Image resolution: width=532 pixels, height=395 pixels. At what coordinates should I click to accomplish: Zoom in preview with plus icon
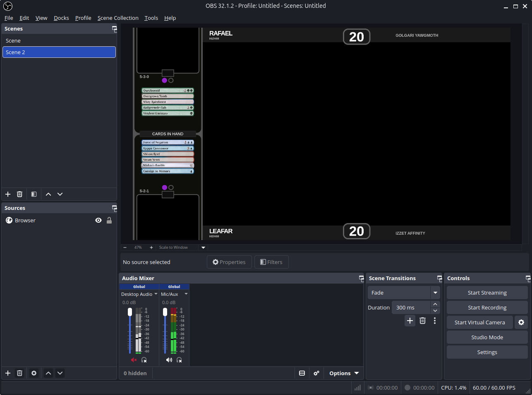pos(151,247)
